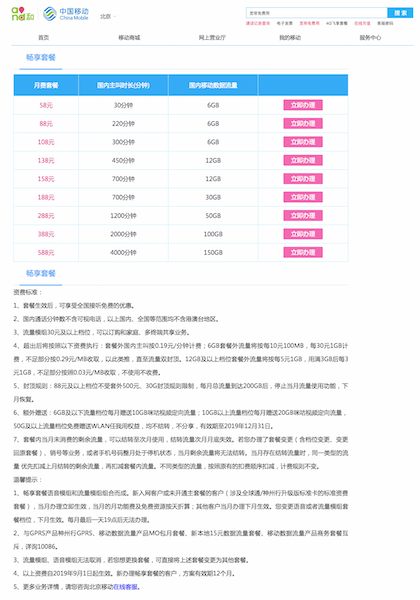The width and height of the screenshot is (420, 600).
Task: Click the 58元 price cell
Action: click(x=46, y=105)
